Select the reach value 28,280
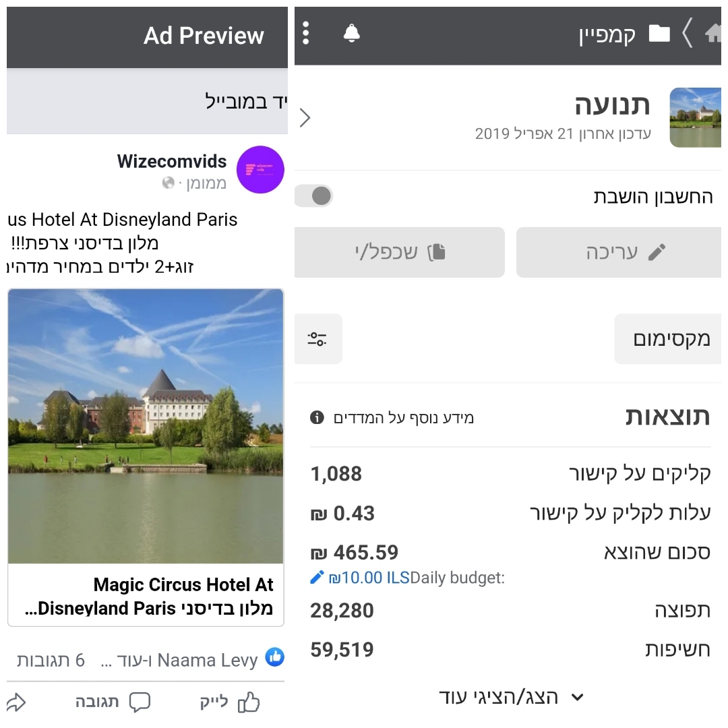This screenshot has height=728, width=728. (x=342, y=611)
